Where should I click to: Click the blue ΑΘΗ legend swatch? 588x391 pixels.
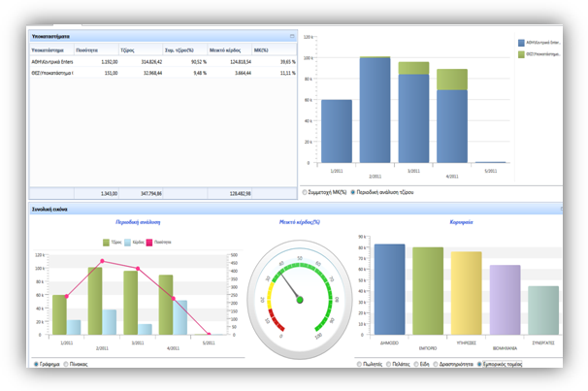tap(521, 43)
